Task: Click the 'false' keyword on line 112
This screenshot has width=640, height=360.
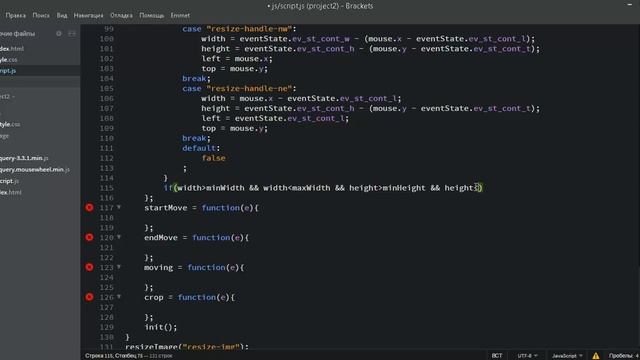Action: 213,158
